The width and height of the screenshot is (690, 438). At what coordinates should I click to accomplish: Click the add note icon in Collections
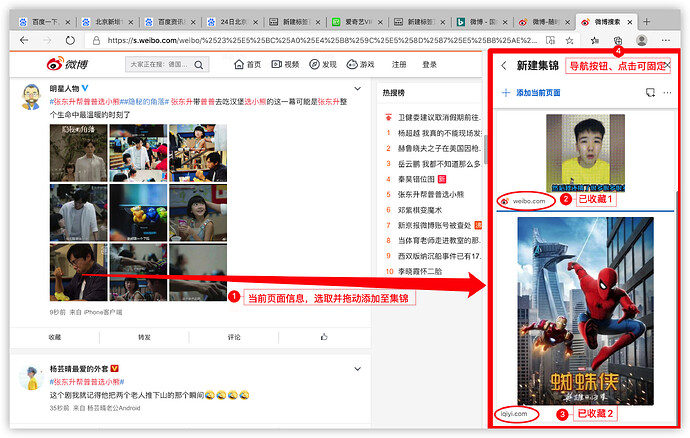pos(650,93)
